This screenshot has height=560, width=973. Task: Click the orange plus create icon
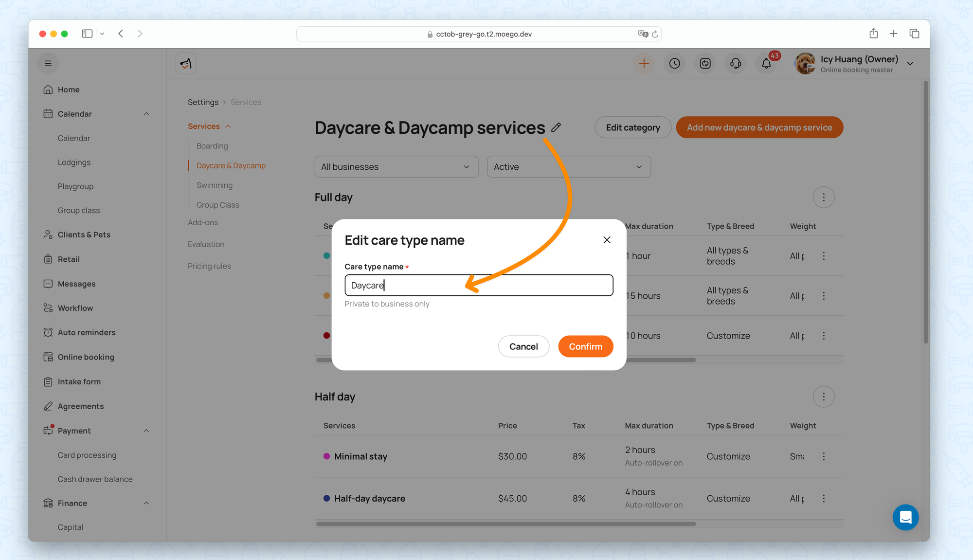point(644,64)
